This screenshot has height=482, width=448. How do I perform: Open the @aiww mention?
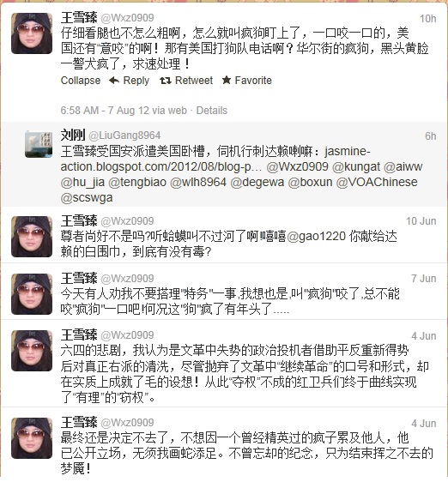pos(403,166)
